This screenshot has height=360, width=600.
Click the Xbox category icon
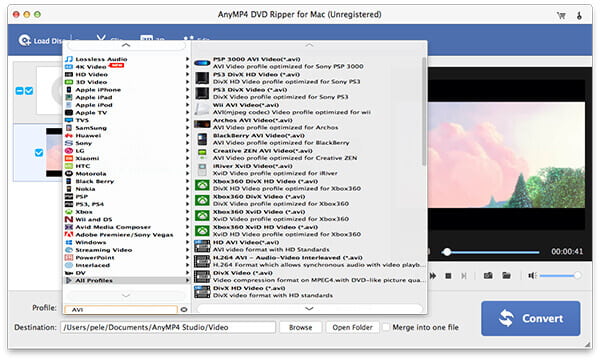(x=69, y=212)
